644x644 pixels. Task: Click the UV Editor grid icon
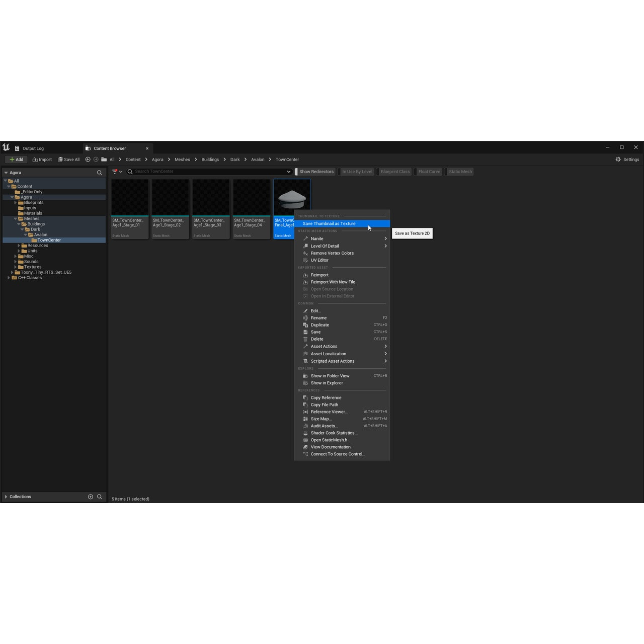[x=305, y=260]
